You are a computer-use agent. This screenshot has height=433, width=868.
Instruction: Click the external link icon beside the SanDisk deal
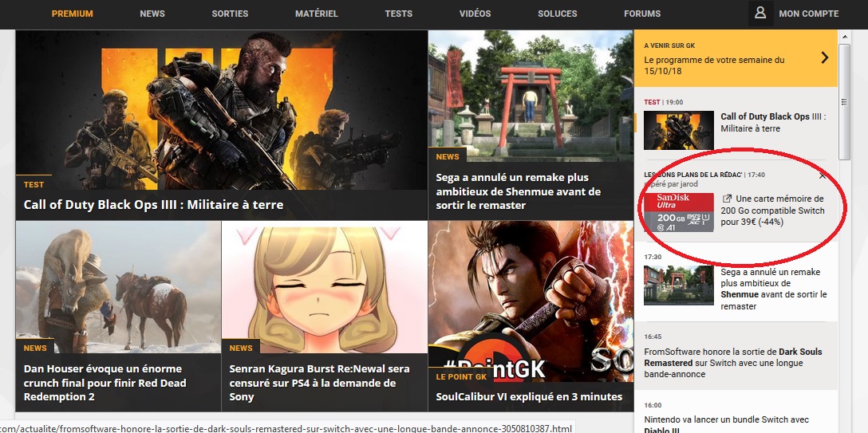(727, 199)
